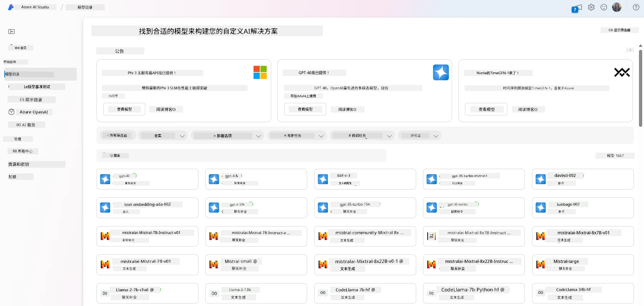
Task: Click the Llama-2-13b model icon
Action: [x=214, y=293]
